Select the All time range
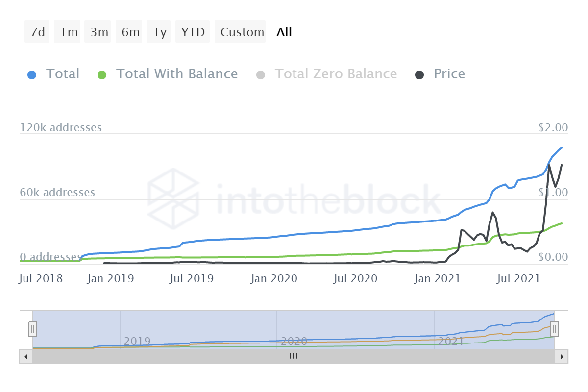 pyautogui.click(x=284, y=32)
